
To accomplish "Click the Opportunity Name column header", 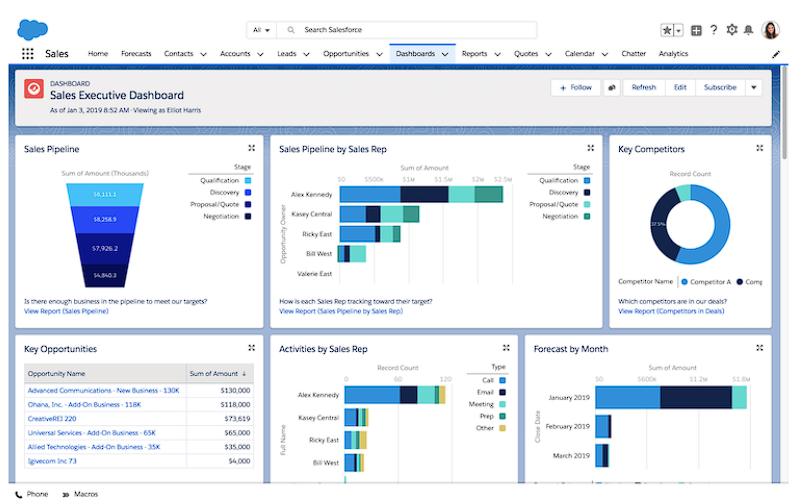I will tap(105, 374).
